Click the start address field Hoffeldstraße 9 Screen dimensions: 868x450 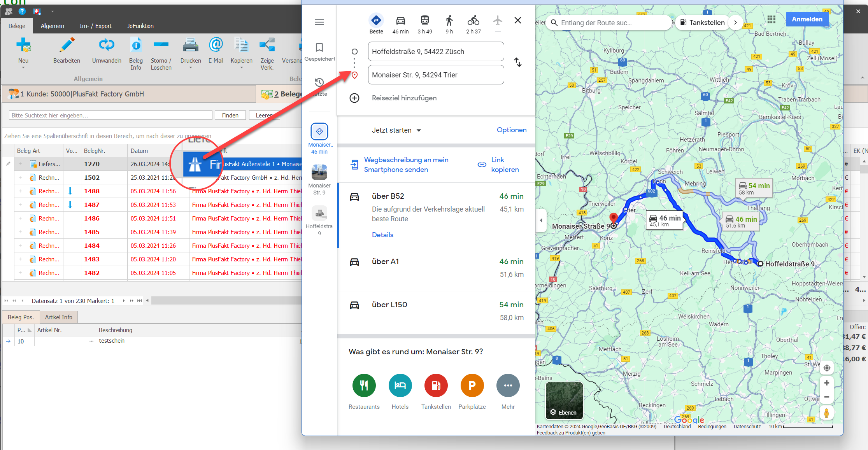(x=436, y=52)
